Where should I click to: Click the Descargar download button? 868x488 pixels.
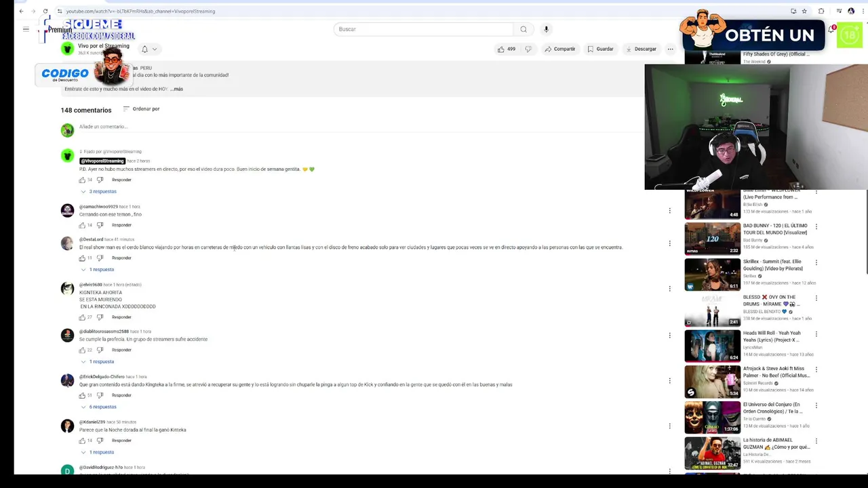tap(641, 49)
